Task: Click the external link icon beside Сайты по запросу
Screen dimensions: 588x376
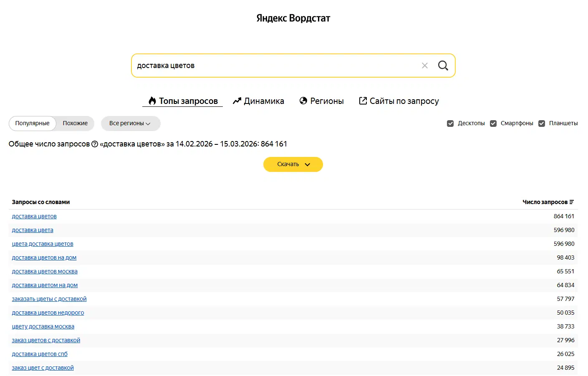Action: click(x=363, y=101)
